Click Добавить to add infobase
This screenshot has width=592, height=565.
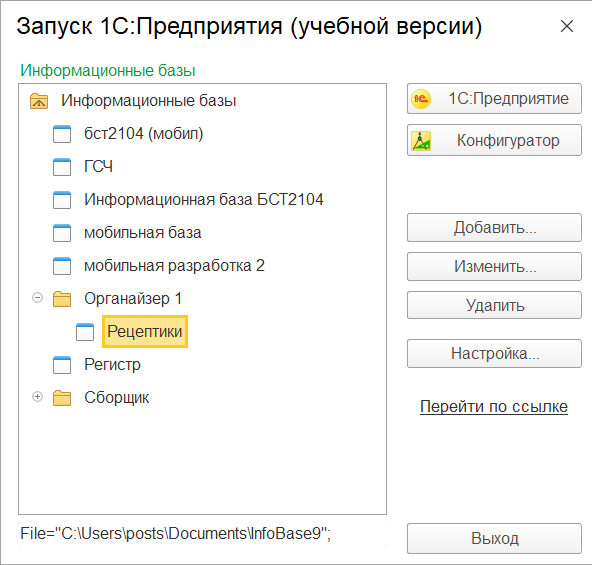coord(494,228)
